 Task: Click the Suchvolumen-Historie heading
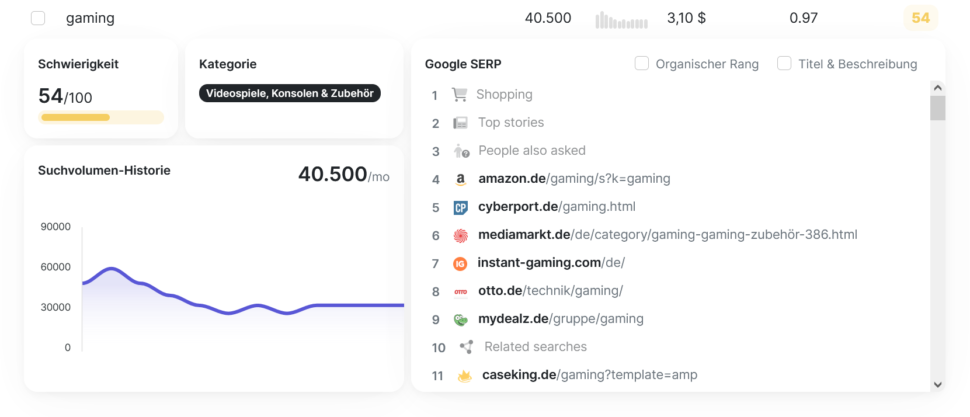click(104, 170)
